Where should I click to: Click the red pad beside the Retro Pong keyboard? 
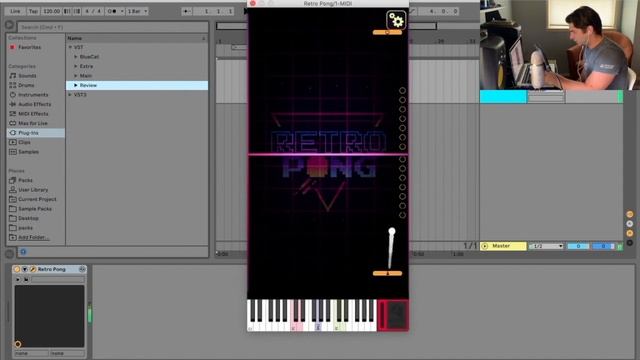tap(393, 315)
